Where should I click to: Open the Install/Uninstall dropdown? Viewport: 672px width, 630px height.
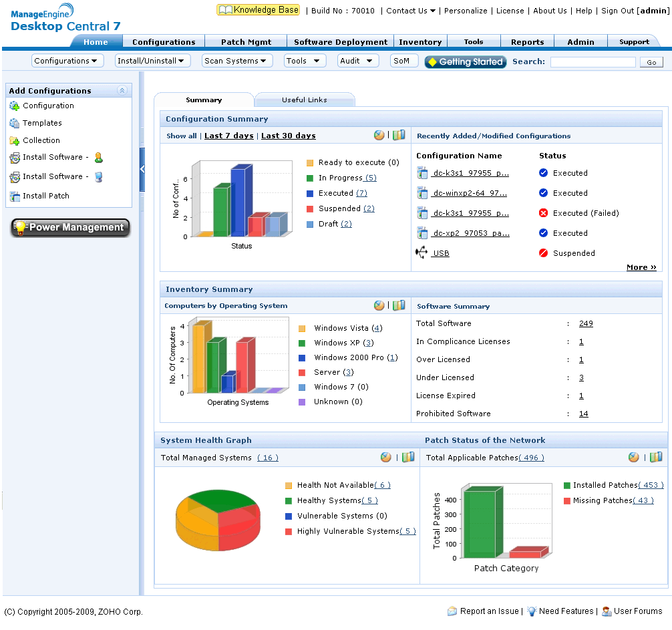coord(152,61)
